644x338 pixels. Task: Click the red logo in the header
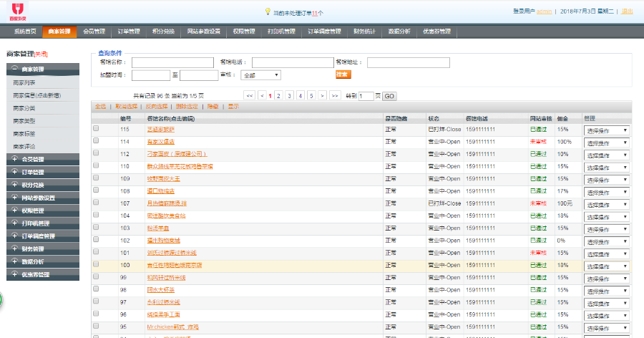16,11
